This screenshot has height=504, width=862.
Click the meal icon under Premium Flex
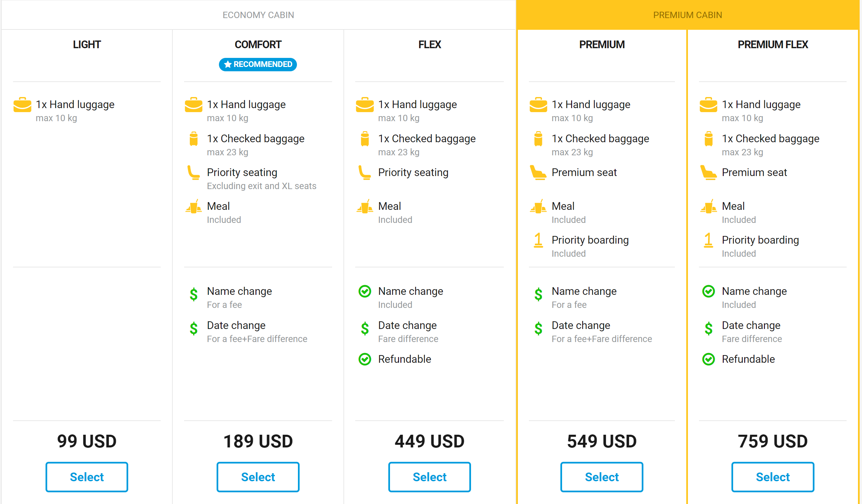tap(708, 206)
